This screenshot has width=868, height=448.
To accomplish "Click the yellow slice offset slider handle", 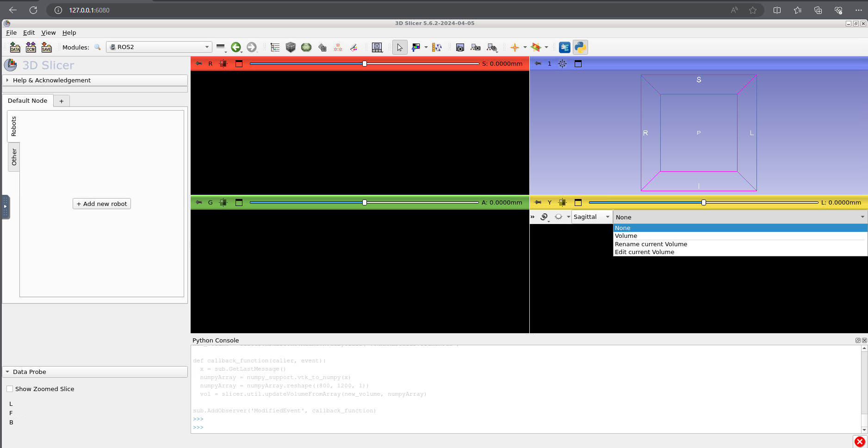I will (x=704, y=202).
